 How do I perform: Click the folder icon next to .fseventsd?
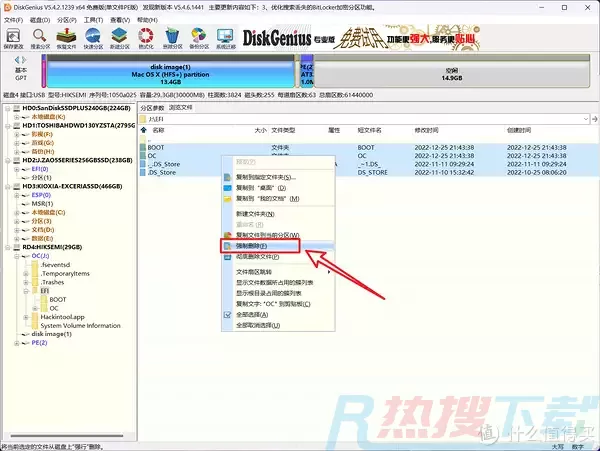35,265
